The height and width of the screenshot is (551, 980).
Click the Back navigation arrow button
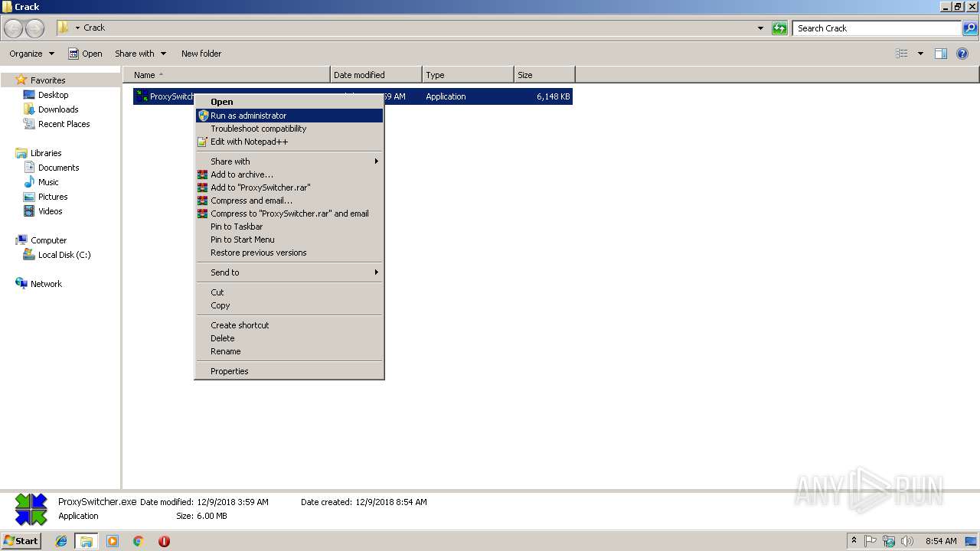click(14, 28)
